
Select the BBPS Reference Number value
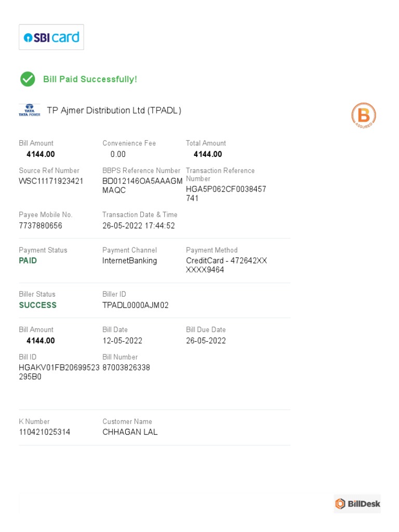pos(142,185)
